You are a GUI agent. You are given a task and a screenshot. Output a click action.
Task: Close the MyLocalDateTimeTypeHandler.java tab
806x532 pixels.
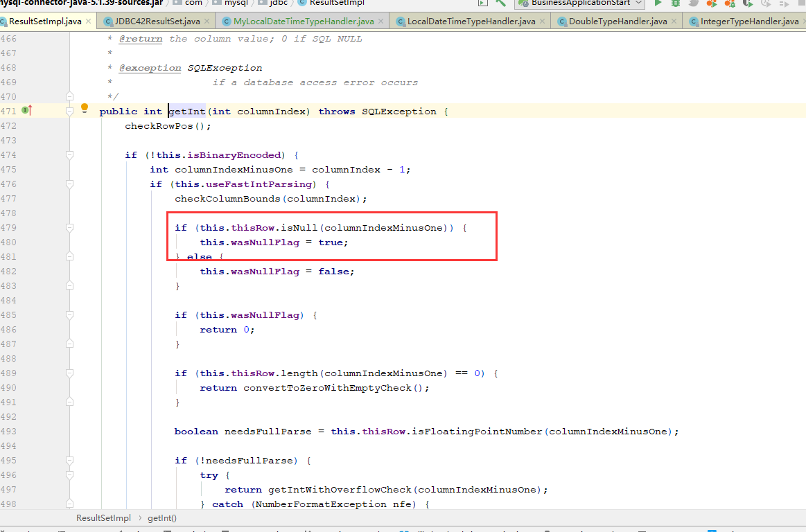point(381,21)
